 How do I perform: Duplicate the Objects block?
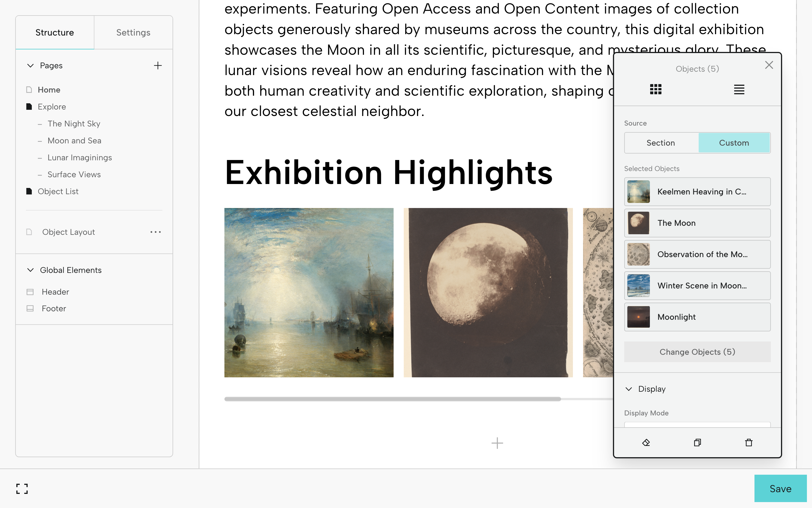[697, 443]
